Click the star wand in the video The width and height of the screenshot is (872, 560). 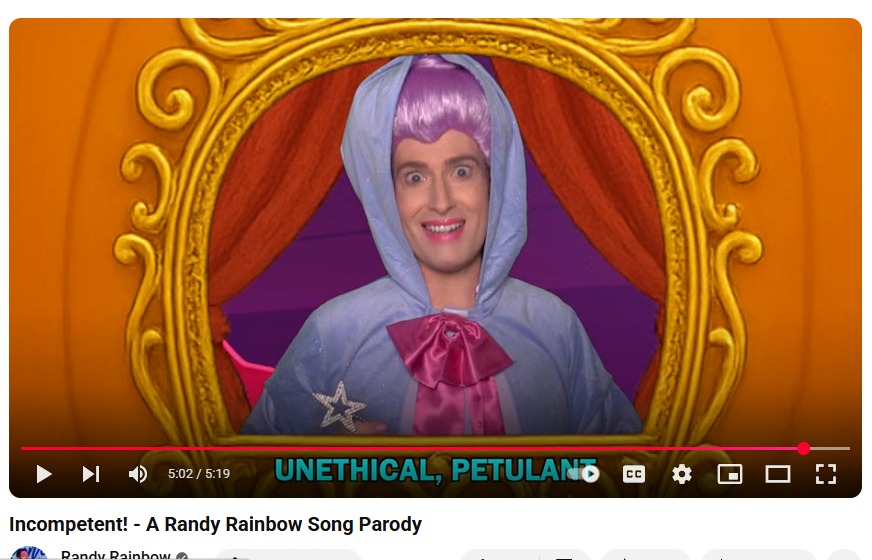click(x=339, y=408)
